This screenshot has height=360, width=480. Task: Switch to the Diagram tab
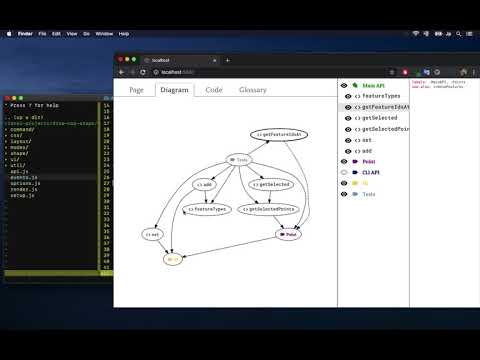tap(174, 90)
